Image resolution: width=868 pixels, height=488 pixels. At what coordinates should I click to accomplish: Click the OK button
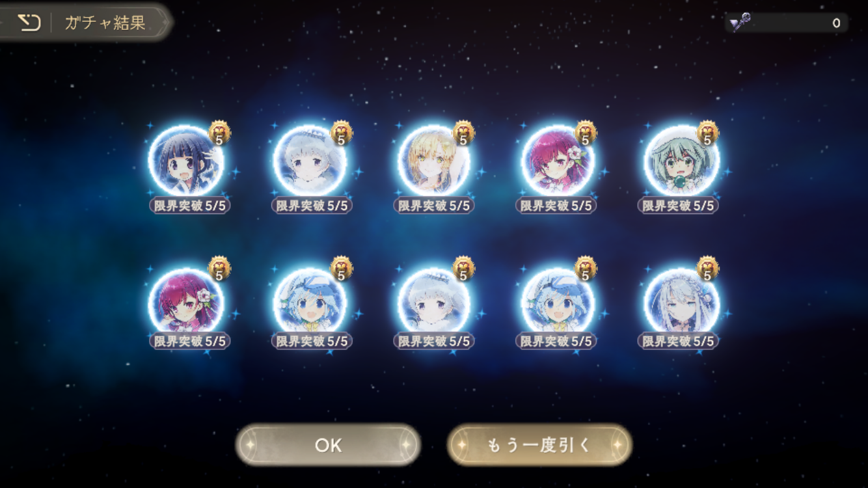pyautogui.click(x=328, y=445)
